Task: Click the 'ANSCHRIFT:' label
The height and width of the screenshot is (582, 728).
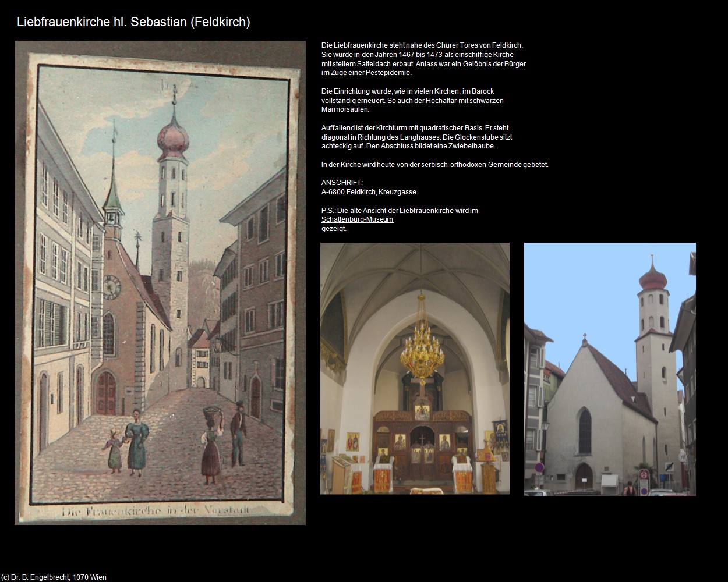Action: (342, 183)
